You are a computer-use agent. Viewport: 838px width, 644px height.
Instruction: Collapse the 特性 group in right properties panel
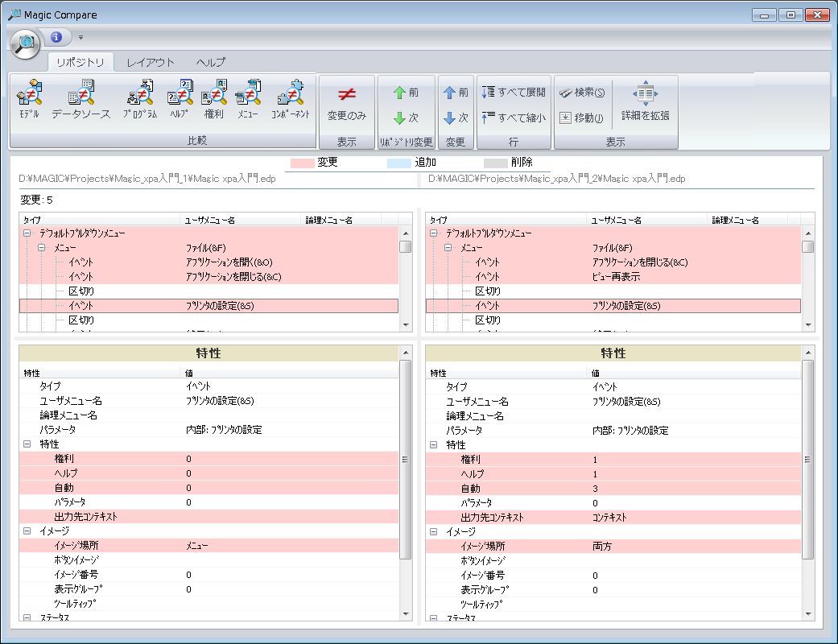point(433,444)
